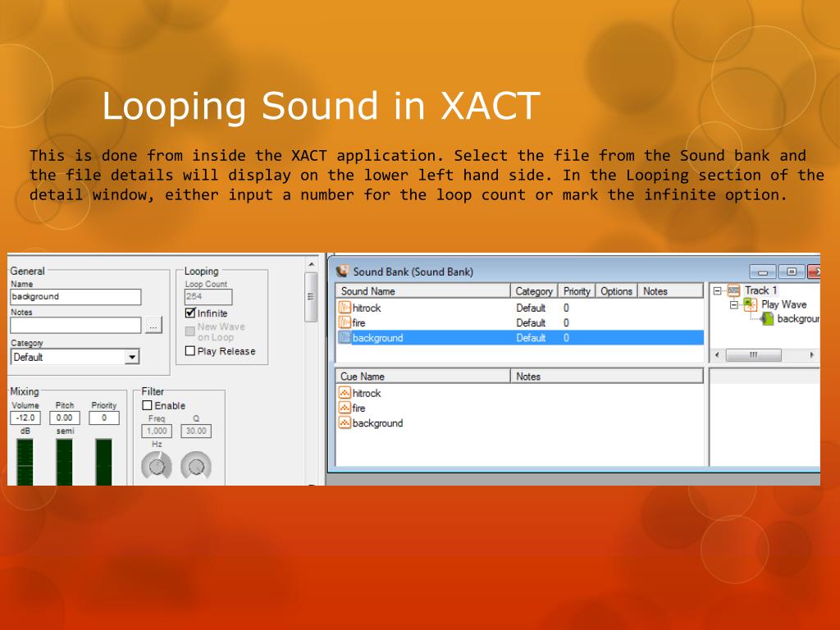Sort by the Category column header

tap(534, 291)
